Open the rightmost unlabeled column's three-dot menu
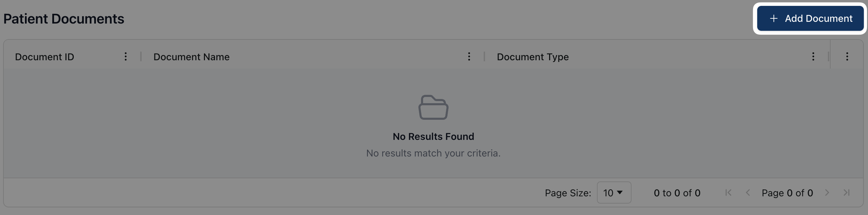 [847, 56]
